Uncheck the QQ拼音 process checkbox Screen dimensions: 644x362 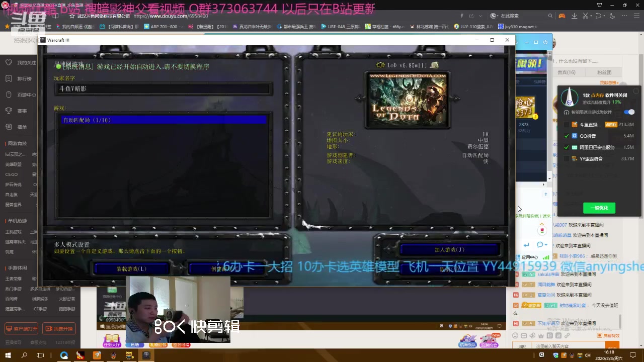567,136
